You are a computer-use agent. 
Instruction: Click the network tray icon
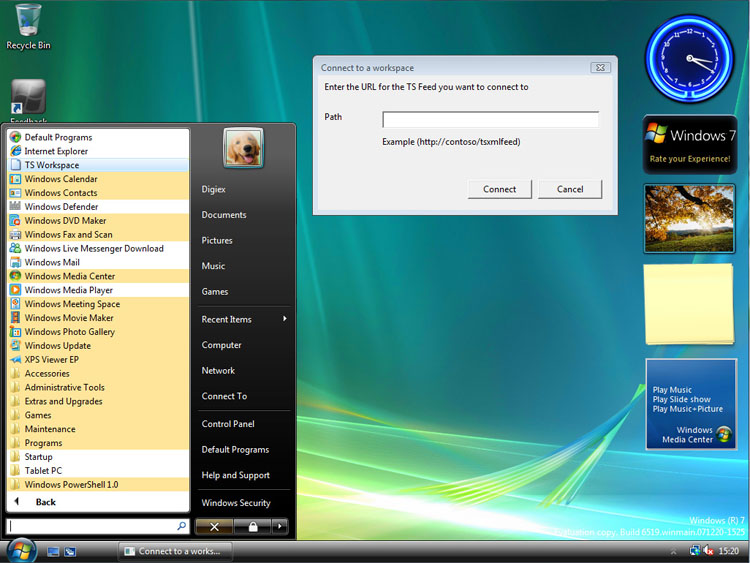(695, 551)
